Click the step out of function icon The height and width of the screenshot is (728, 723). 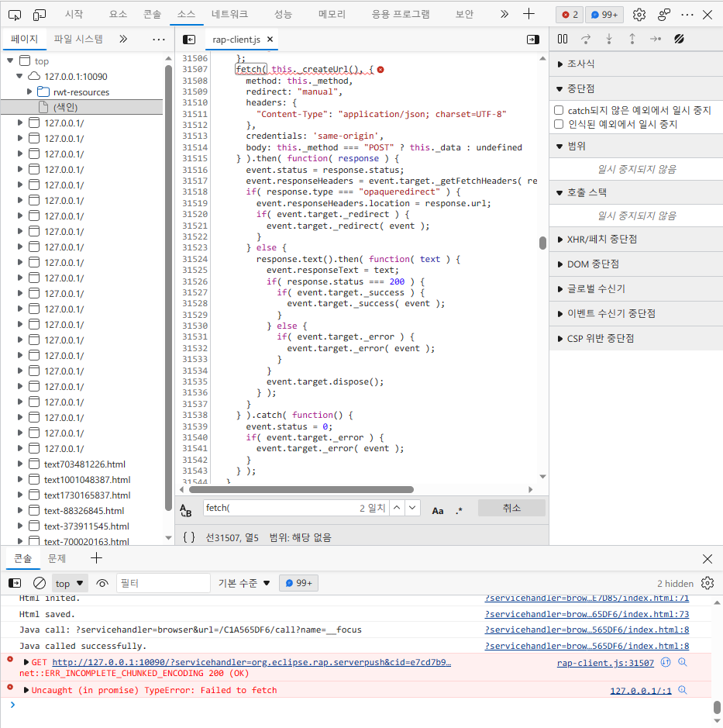tap(632, 39)
